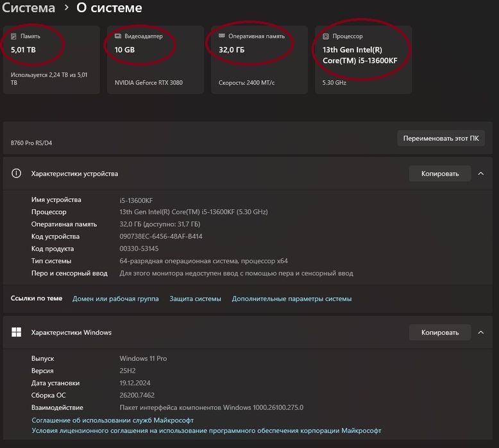The image size is (499, 448).
Task: Click the Код продукта label
Action: pyautogui.click(x=53, y=249)
